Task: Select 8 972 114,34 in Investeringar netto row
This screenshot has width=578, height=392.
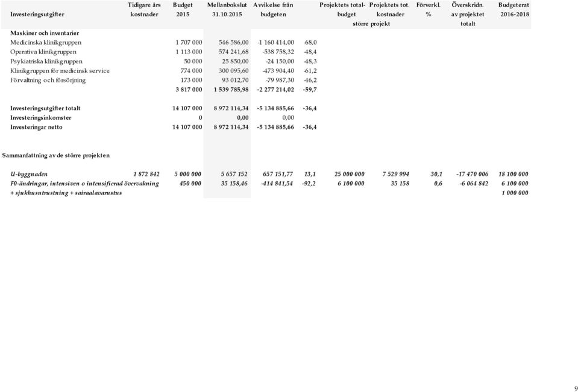Action: pos(231,127)
